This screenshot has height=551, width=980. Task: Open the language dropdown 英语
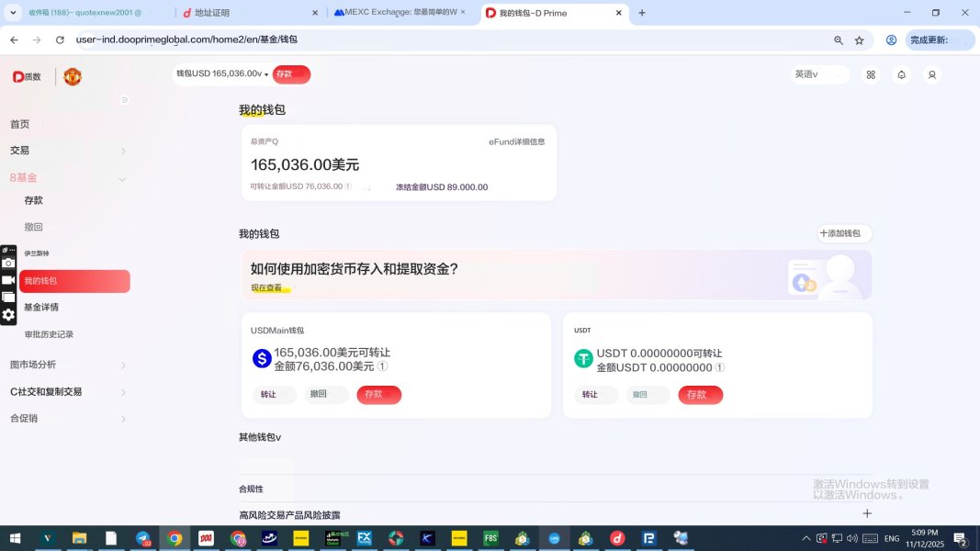point(820,74)
